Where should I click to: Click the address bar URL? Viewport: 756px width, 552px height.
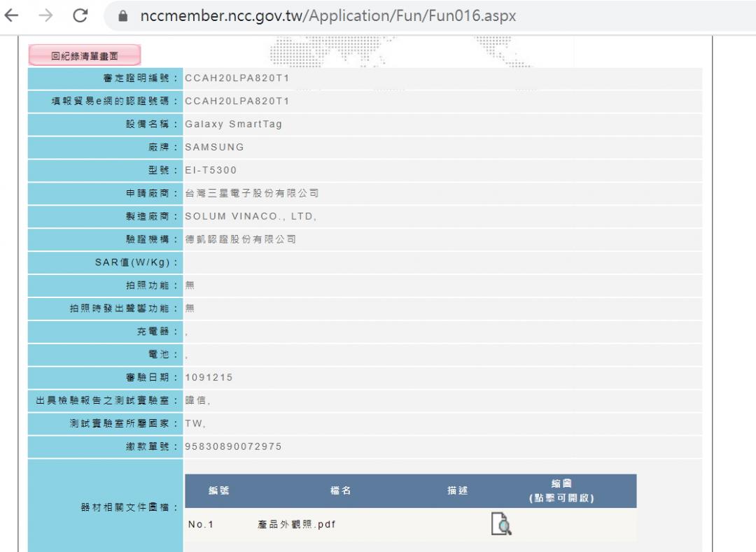point(328,16)
